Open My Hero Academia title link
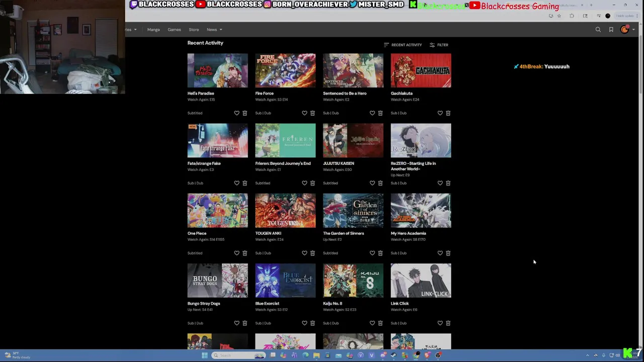Image resolution: width=644 pixels, height=362 pixels. click(x=409, y=233)
